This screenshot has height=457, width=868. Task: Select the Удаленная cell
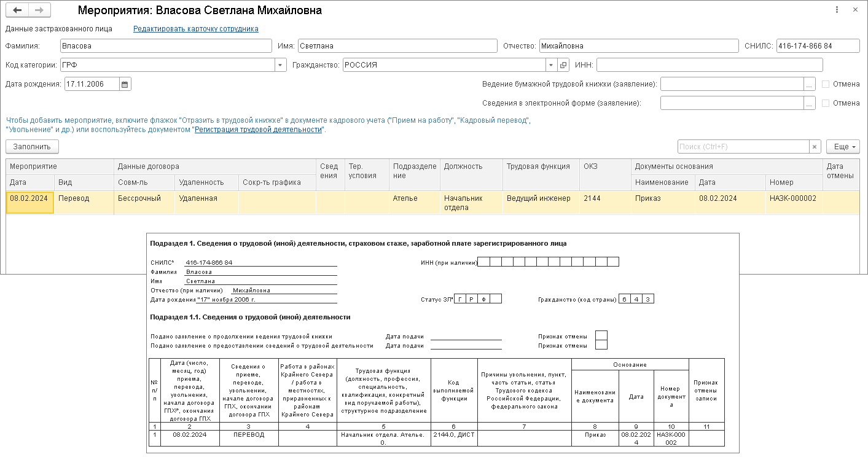point(206,203)
